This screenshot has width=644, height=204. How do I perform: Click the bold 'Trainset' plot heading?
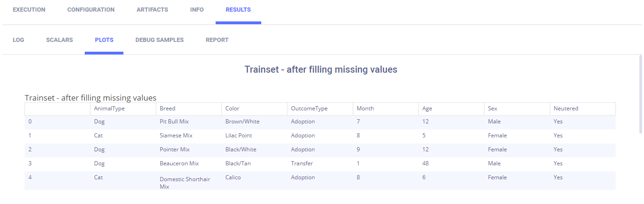[x=321, y=70]
